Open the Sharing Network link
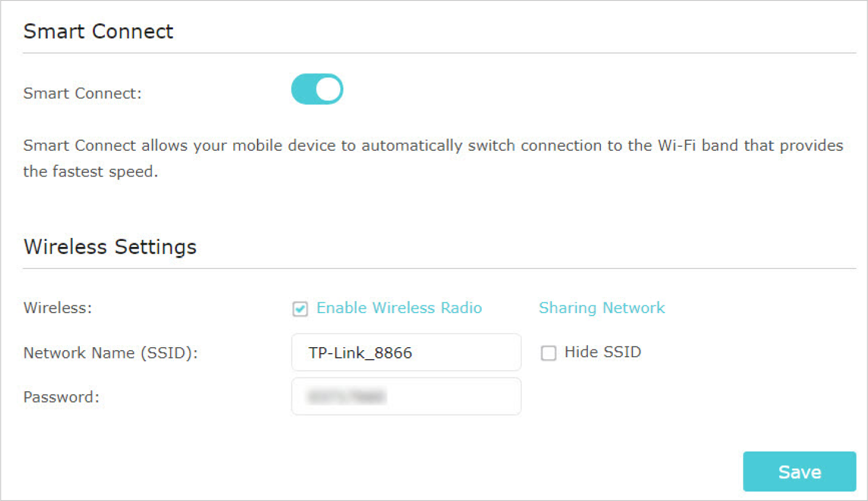This screenshot has height=501, width=868. pyautogui.click(x=602, y=308)
